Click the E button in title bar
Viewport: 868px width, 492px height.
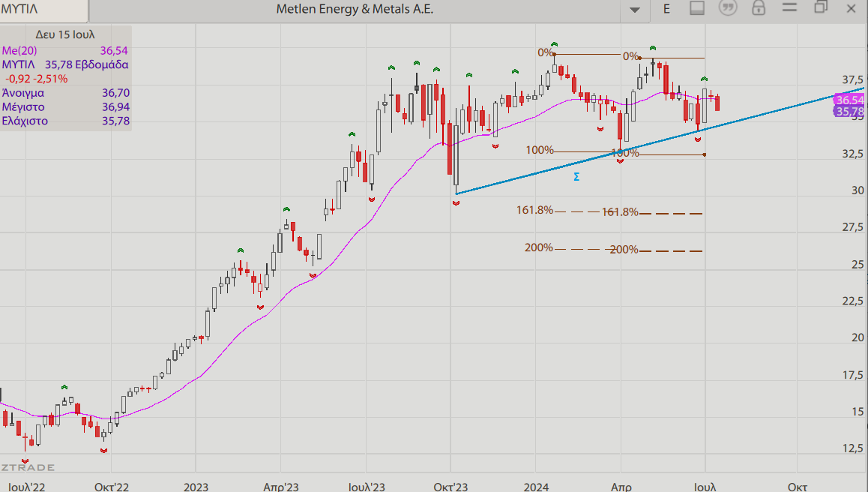[666, 9]
